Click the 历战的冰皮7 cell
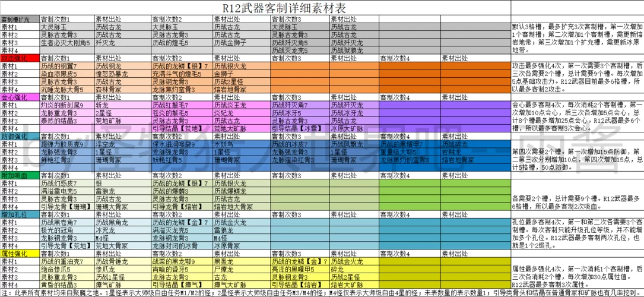This screenshot has height=297, width=644. coord(299,144)
